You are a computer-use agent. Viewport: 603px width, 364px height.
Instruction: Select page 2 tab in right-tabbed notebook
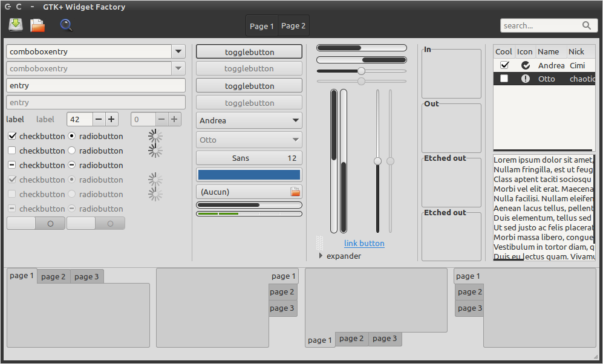282,292
